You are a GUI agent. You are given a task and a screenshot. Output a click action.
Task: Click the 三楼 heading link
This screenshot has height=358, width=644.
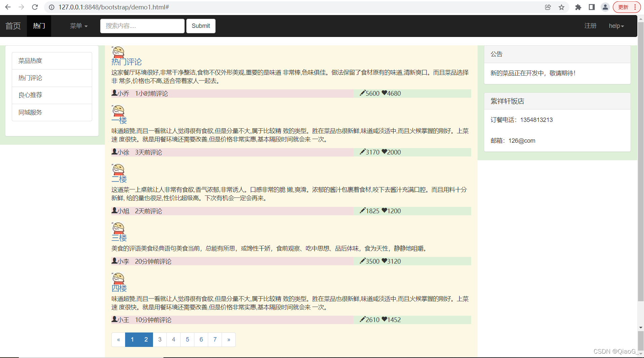point(119,238)
